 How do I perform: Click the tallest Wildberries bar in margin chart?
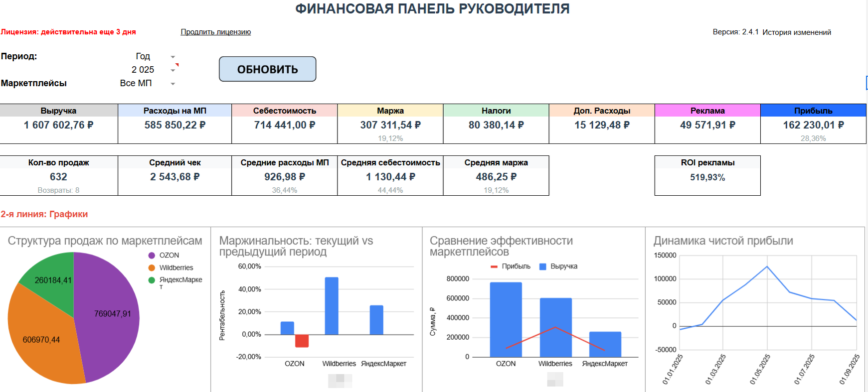click(332, 306)
